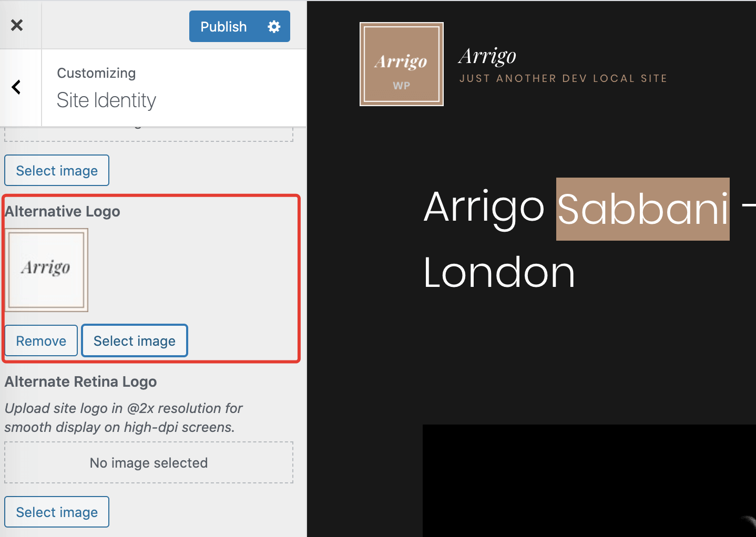
Task: Open publish settings gear icon
Action: point(274,27)
